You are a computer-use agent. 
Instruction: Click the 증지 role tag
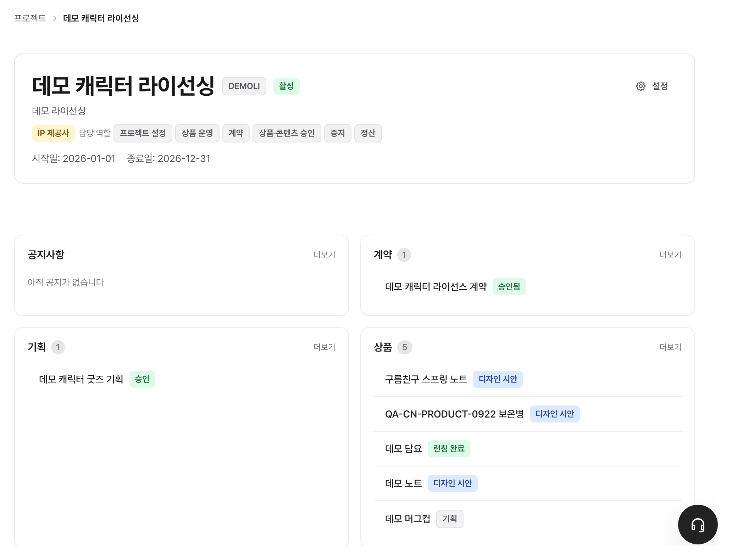338,133
